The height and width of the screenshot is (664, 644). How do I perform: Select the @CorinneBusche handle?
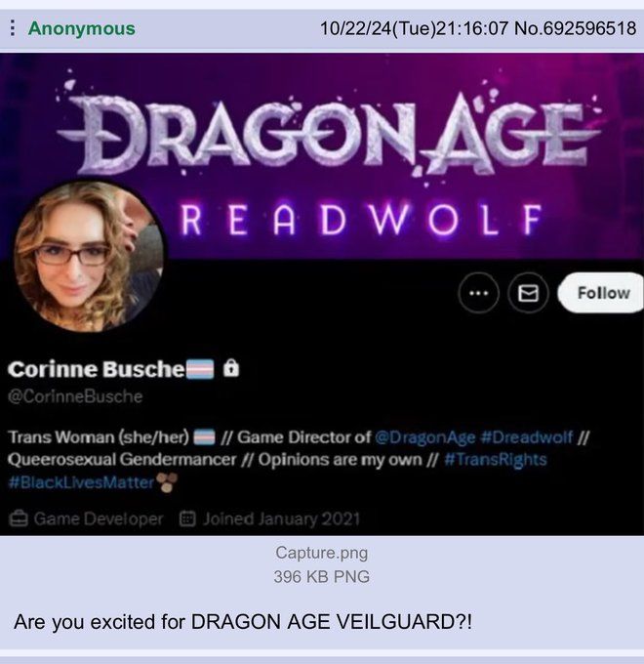(75, 396)
